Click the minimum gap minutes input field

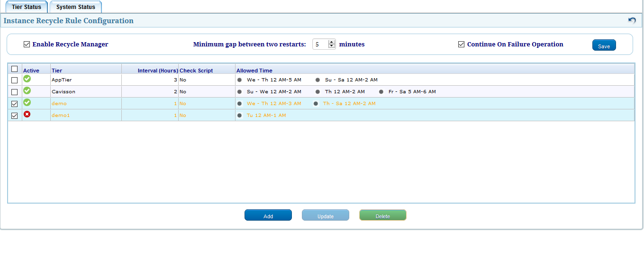pos(320,45)
